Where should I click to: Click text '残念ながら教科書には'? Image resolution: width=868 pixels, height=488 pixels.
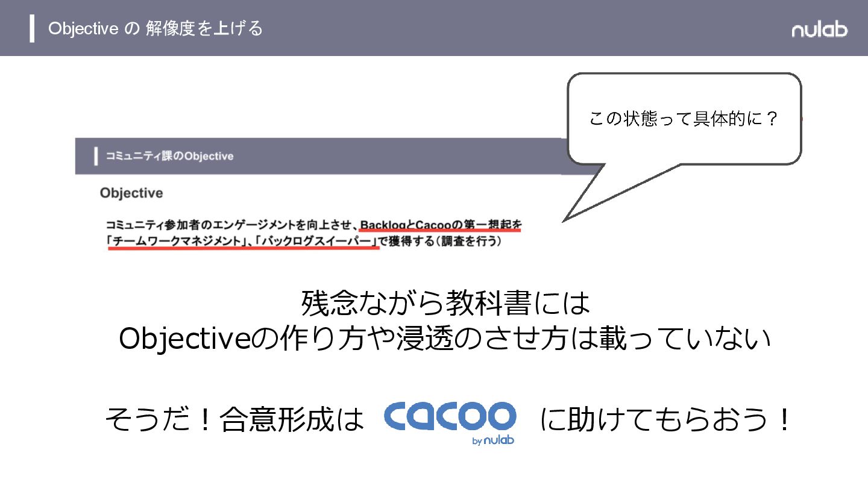pyautogui.click(x=445, y=304)
